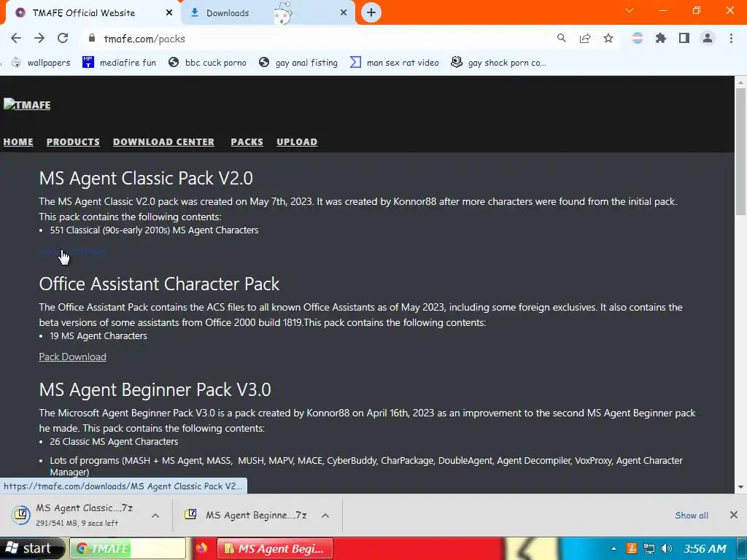Close the TMAFE Official Website tab
Image resolution: width=747 pixels, height=560 pixels.
point(169,12)
